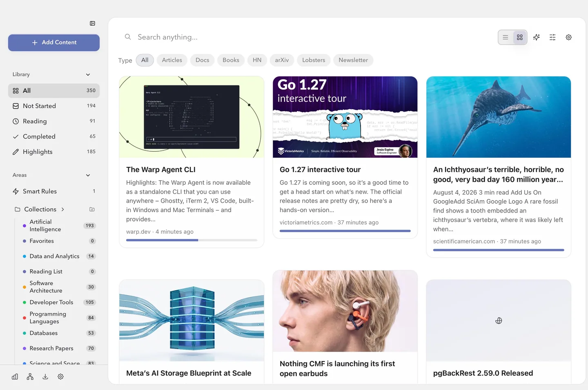Filter by arXiv type
This screenshot has width=588, height=390.
pos(282,60)
